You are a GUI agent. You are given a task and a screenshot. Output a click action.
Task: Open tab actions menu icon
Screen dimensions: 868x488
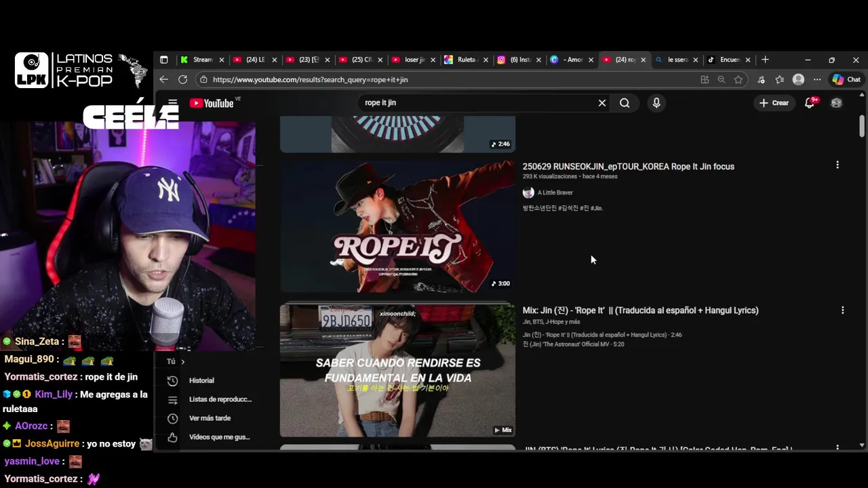click(163, 60)
